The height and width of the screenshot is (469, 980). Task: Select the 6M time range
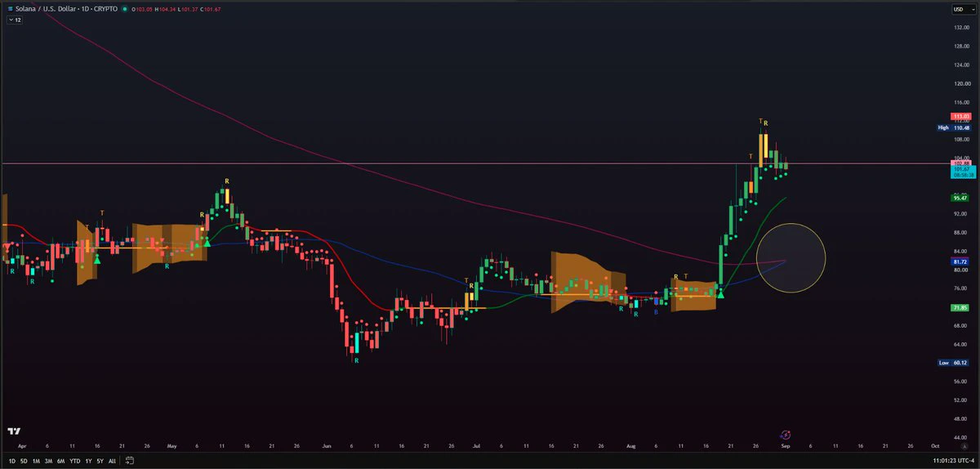[61, 461]
